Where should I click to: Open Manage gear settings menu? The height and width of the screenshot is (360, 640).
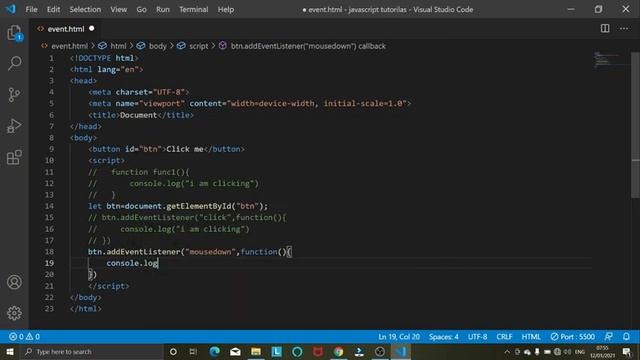[14, 313]
